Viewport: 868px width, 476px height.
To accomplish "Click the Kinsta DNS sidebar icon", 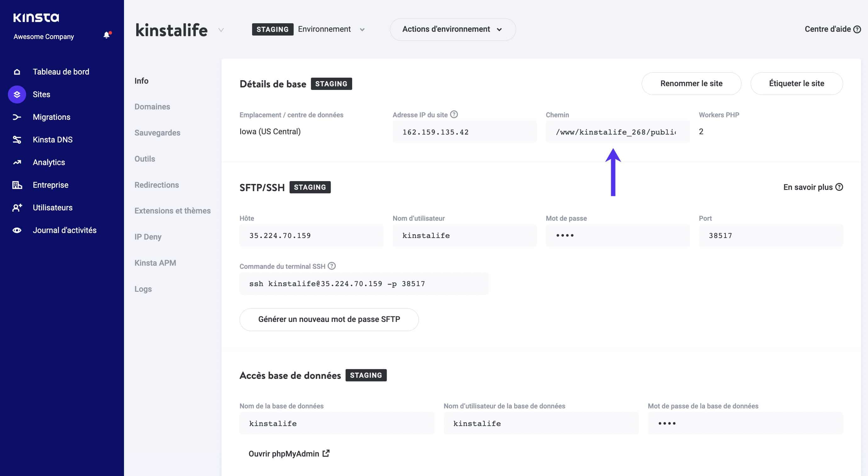I will pyautogui.click(x=16, y=140).
